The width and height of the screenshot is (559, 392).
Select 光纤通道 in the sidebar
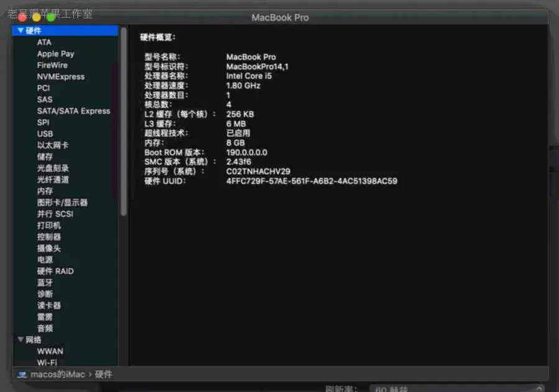(53, 180)
